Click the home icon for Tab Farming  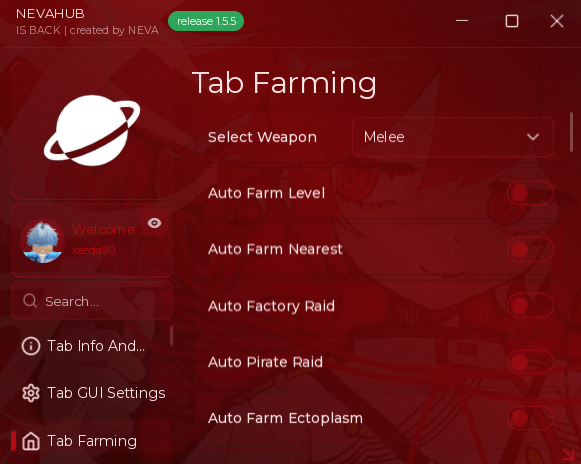coord(31,441)
